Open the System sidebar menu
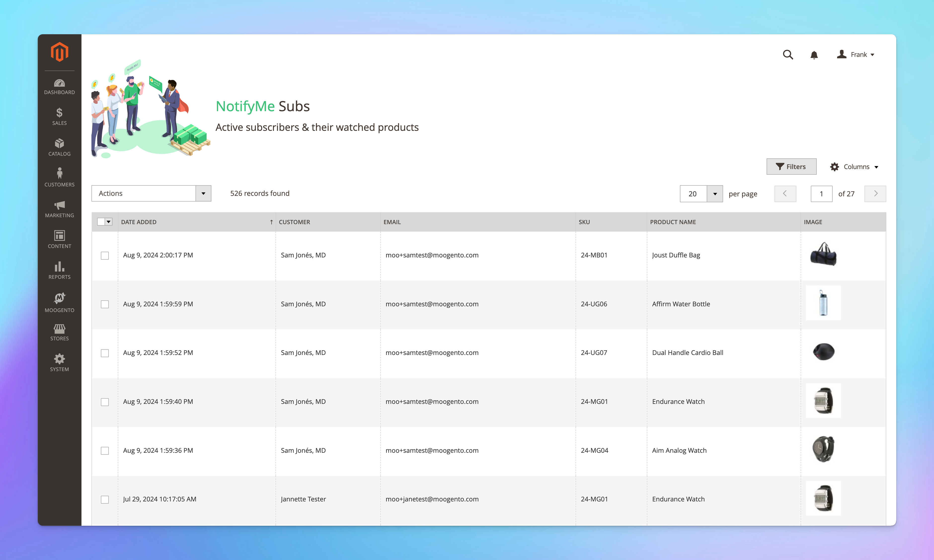The image size is (934, 560). tap(59, 363)
